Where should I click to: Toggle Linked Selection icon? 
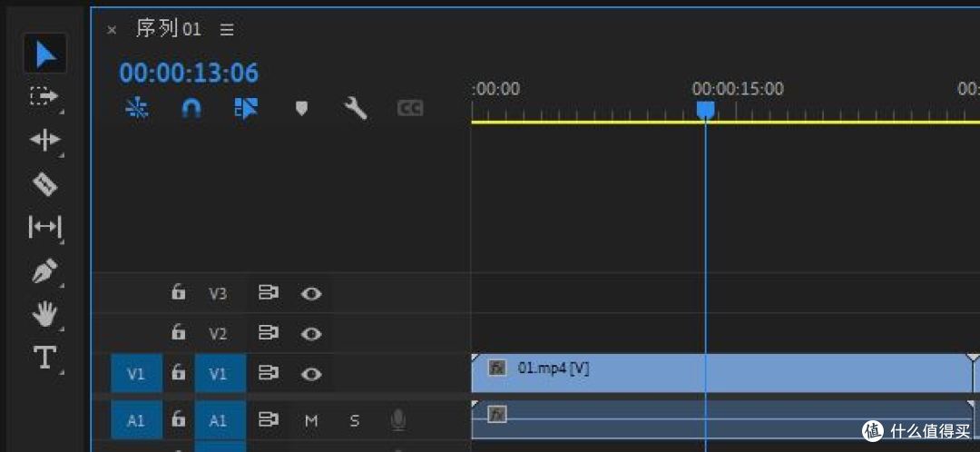tap(246, 108)
